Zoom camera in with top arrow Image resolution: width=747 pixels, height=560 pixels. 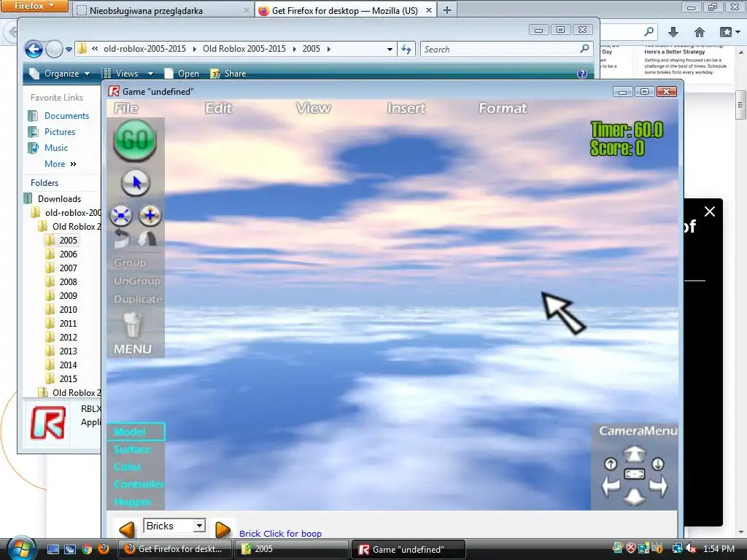pyautogui.click(x=634, y=454)
